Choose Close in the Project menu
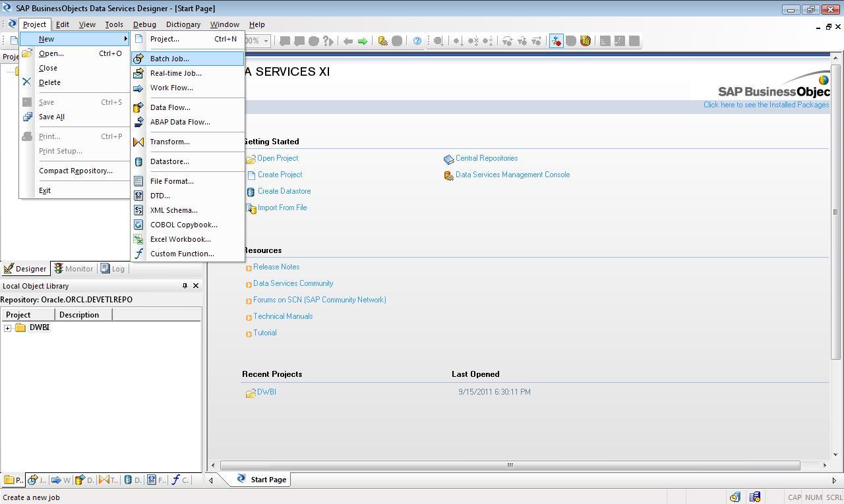The height and width of the screenshot is (504, 844). coord(75,68)
